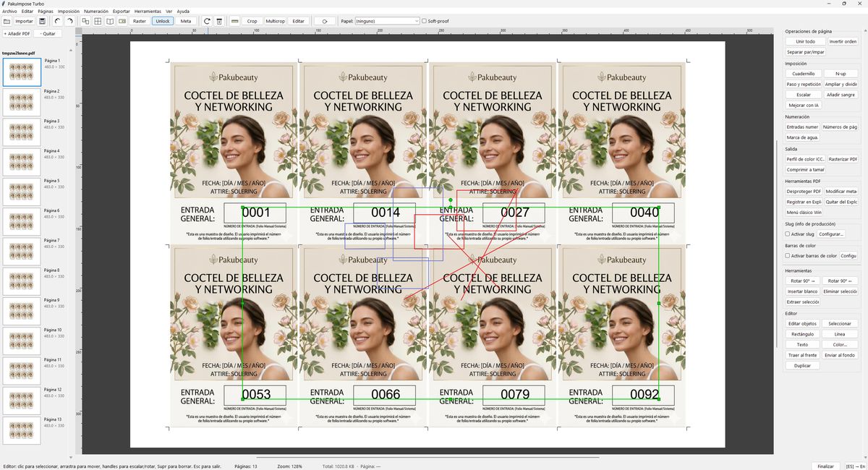Screen dimensions: 868x470
Task: Click the ticket numbering icon in toolbar
Action: 122,21
